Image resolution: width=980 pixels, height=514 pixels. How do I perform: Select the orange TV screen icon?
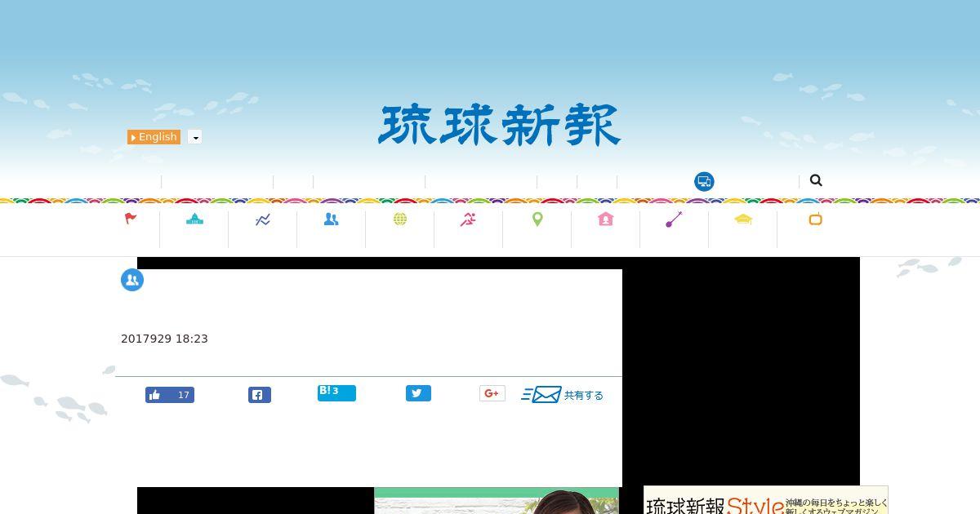pyautogui.click(x=815, y=219)
